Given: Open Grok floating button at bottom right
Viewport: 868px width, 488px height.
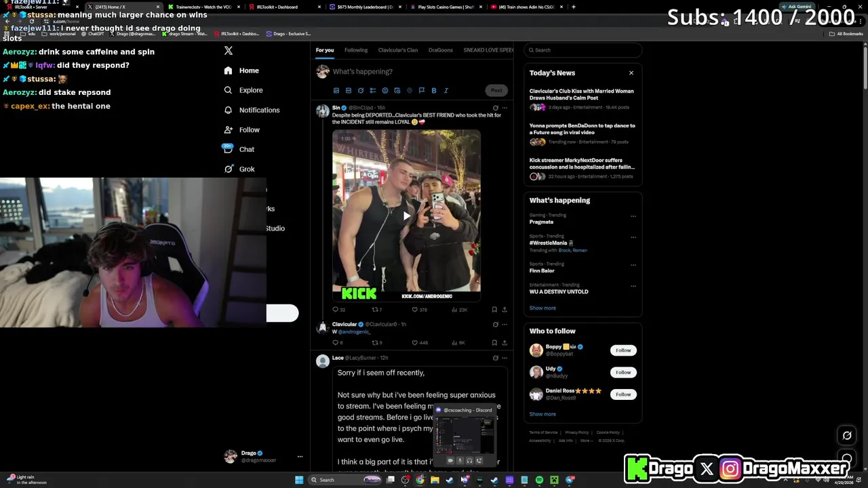Looking at the screenshot, I should pos(847,436).
